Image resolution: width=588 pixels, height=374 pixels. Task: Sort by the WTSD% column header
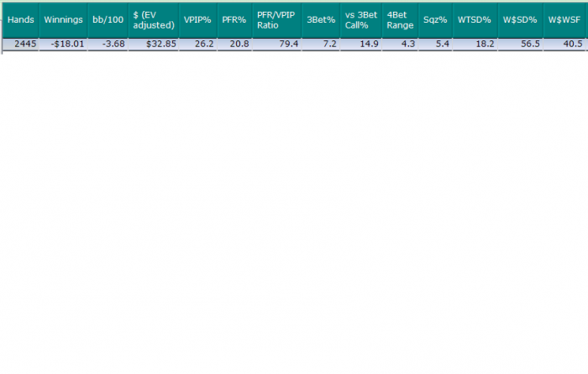click(475, 20)
